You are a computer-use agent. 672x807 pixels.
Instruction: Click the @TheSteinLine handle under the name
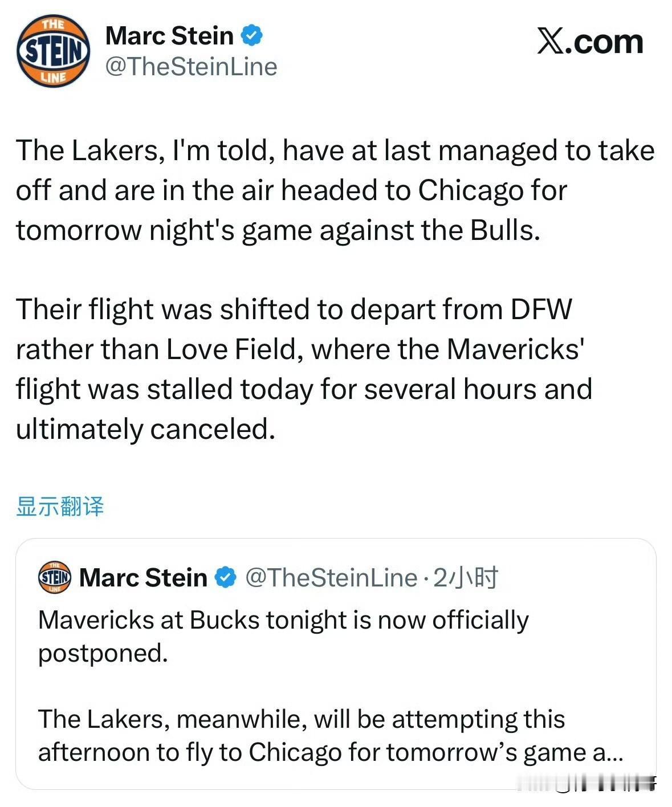pos(191,67)
